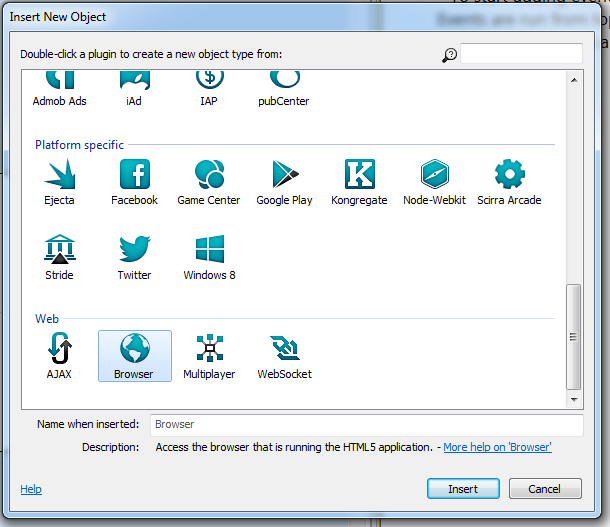This screenshot has height=527, width=610.
Task: Pick the Google Play plugin icon
Action: [285, 174]
